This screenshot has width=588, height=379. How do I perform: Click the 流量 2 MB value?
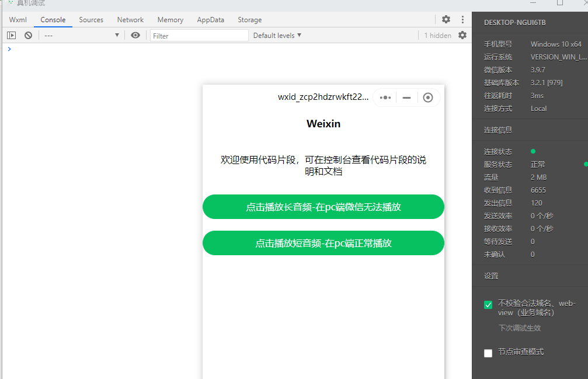[538, 178]
